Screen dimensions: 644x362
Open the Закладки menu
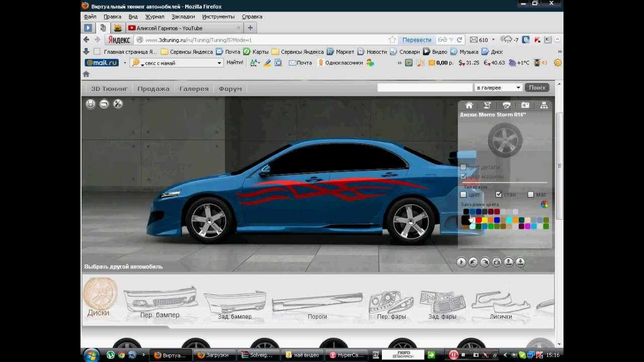[183, 17]
